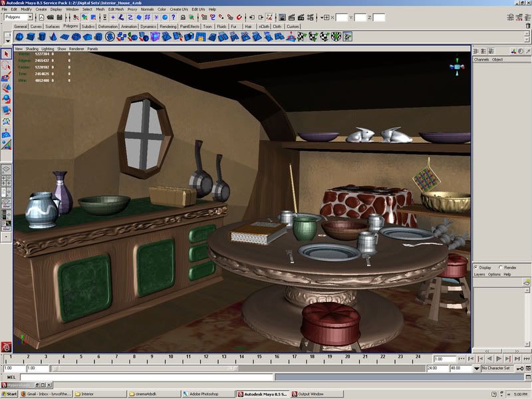Open the layer editor Options menu
Screen dimensions: 532x399
(x=494, y=274)
